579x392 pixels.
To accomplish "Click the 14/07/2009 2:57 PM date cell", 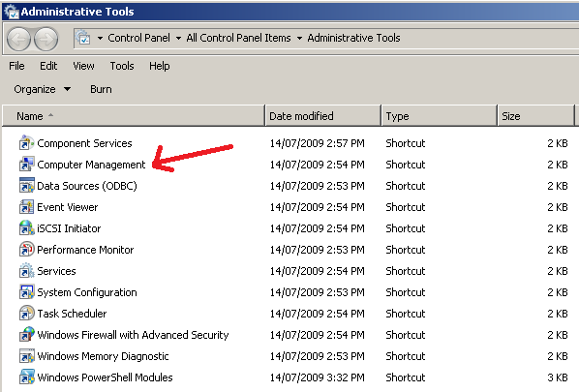I will click(x=318, y=143).
